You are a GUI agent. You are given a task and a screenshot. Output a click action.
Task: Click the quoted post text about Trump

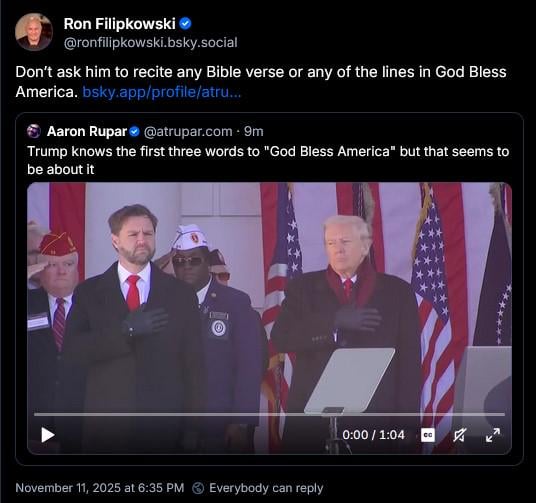268,160
